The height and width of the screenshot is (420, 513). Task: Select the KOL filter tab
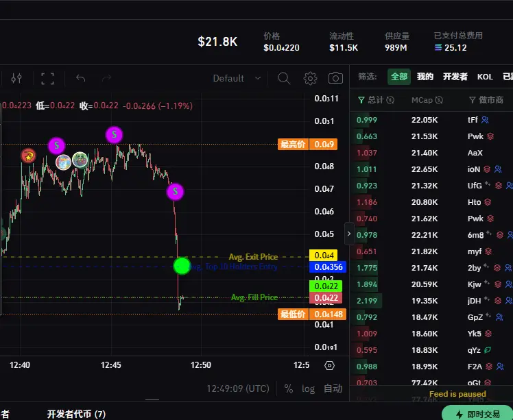[x=485, y=77]
